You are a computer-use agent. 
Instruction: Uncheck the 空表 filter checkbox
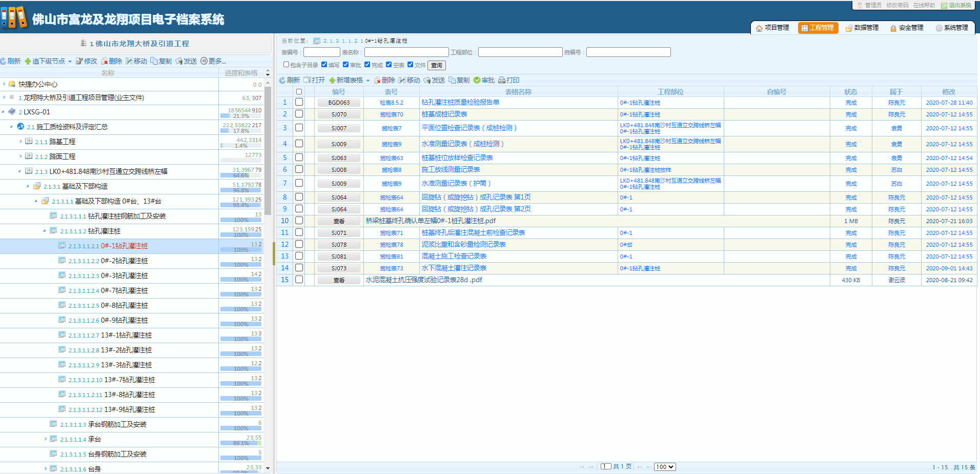(x=389, y=65)
